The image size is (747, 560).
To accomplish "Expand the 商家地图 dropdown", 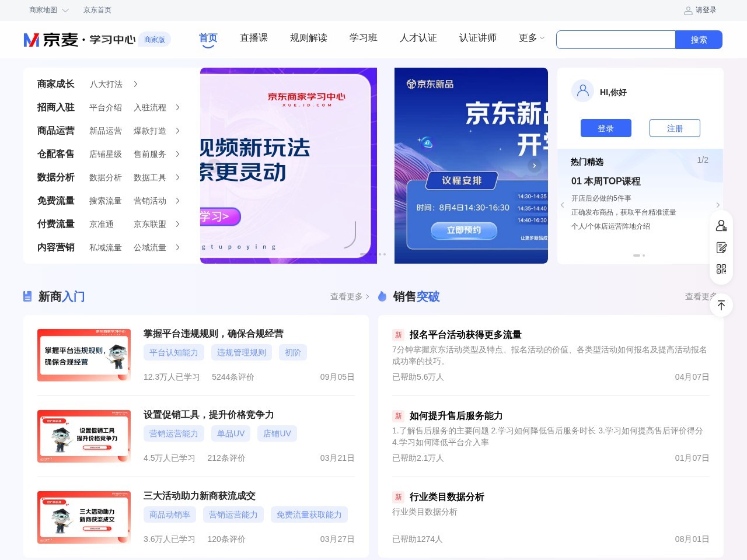I will point(49,10).
